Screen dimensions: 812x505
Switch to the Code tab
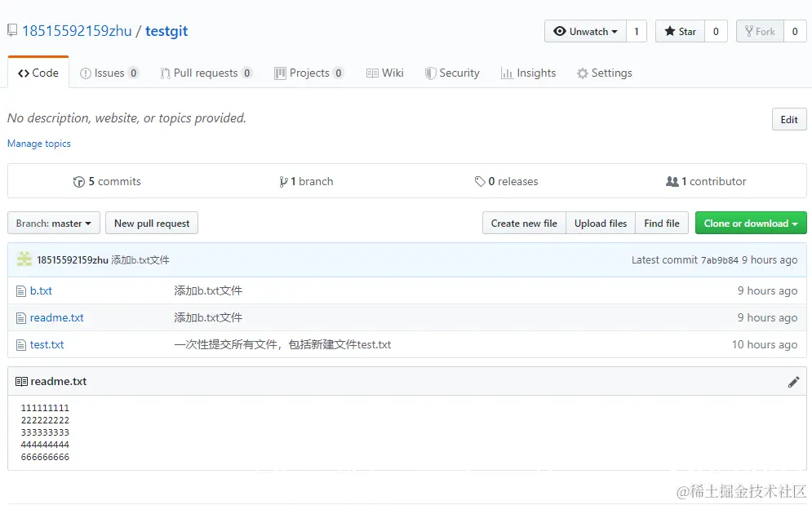38,73
